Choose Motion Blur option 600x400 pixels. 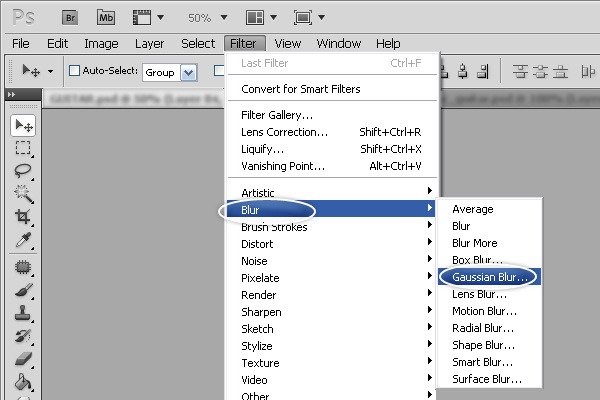[489, 311]
